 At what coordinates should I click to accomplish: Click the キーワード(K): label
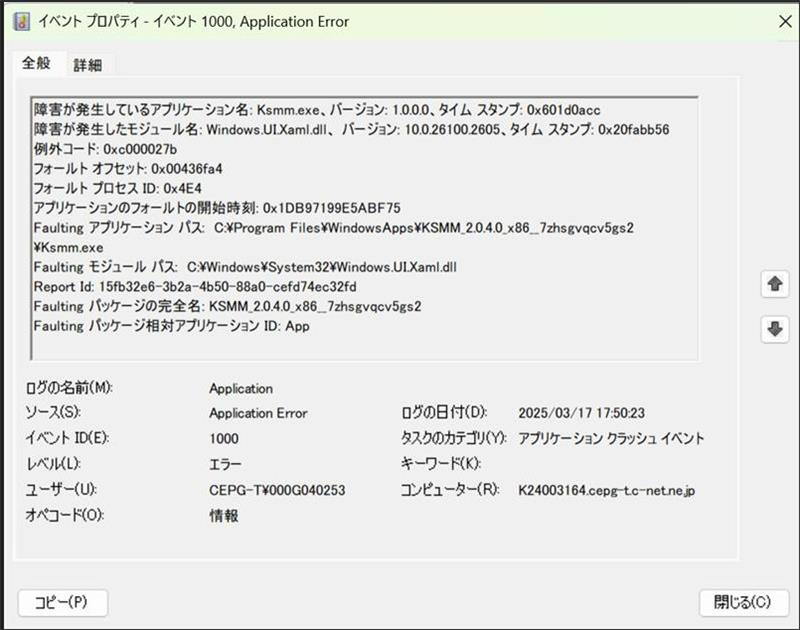pyautogui.click(x=440, y=464)
